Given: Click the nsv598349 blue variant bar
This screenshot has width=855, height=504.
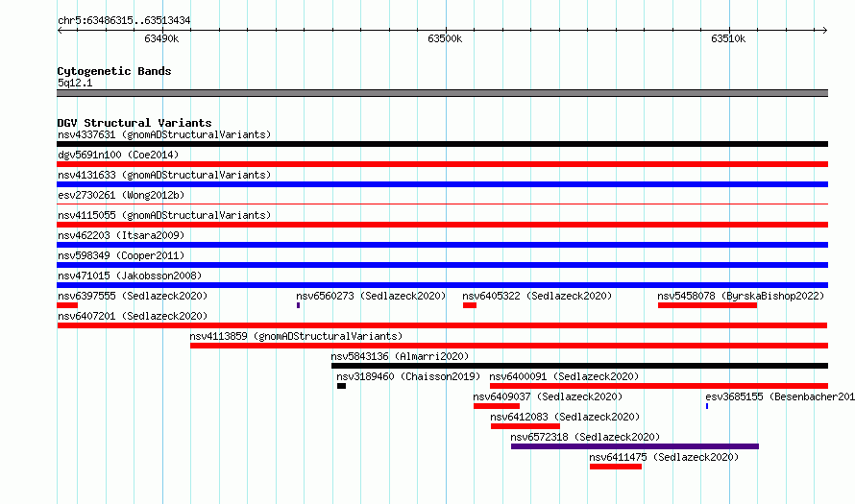Looking at the screenshot, I should coord(442,265).
